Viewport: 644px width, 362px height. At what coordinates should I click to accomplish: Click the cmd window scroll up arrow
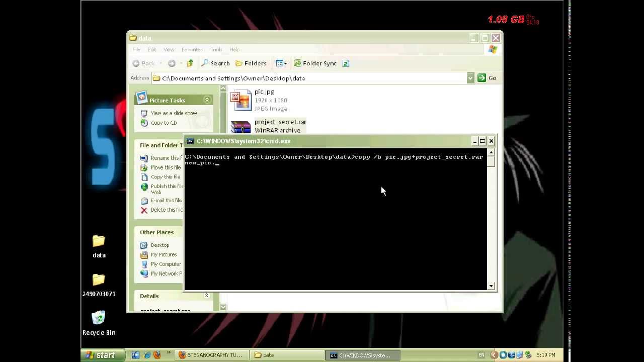pos(491,152)
